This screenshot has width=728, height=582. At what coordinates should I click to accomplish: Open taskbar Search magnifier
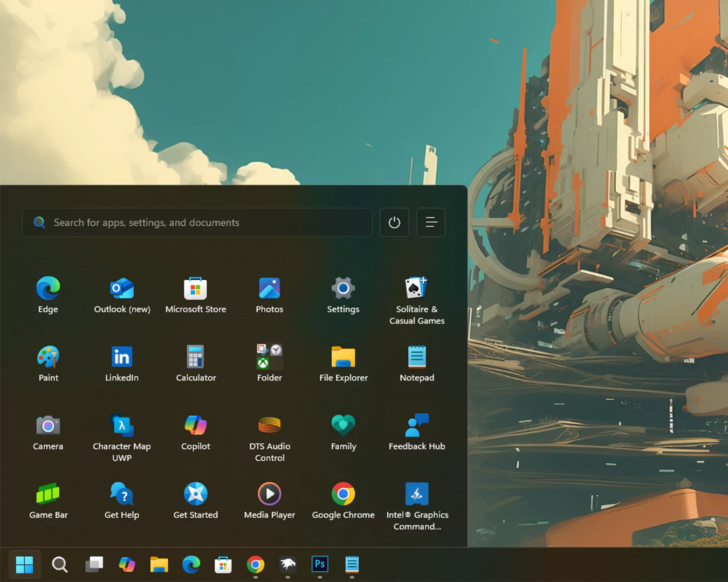tap(59, 564)
